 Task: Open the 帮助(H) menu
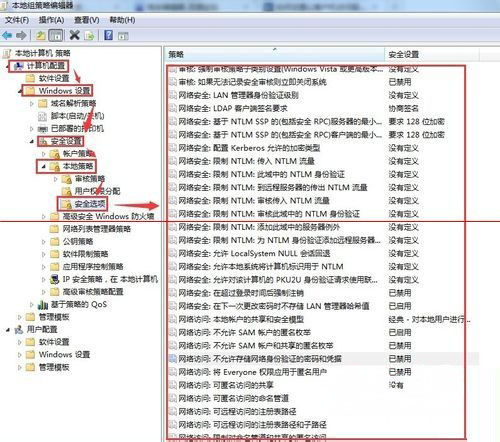122,20
